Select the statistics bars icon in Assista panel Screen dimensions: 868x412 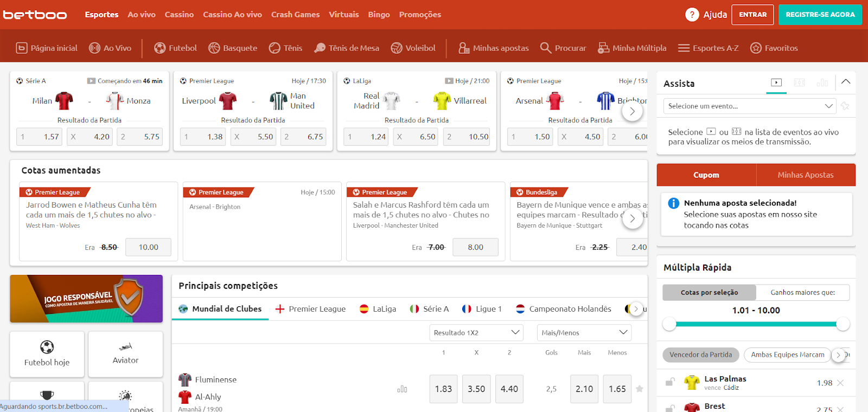(x=822, y=82)
